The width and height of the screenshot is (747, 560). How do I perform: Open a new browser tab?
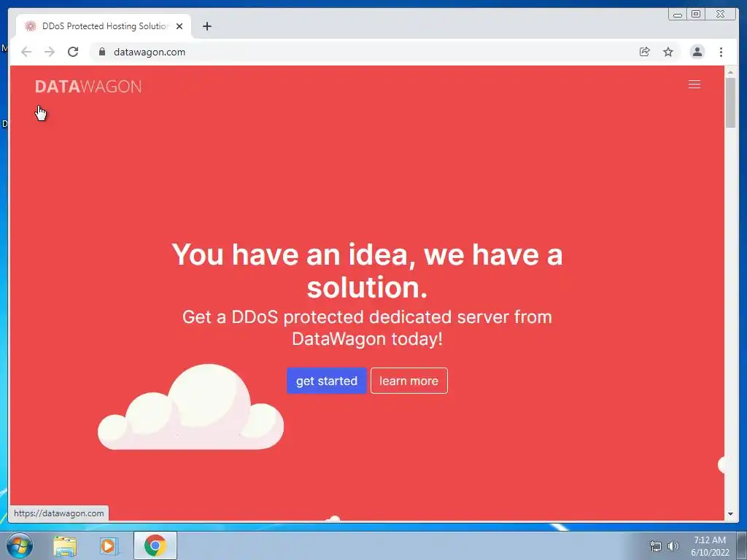[206, 26]
